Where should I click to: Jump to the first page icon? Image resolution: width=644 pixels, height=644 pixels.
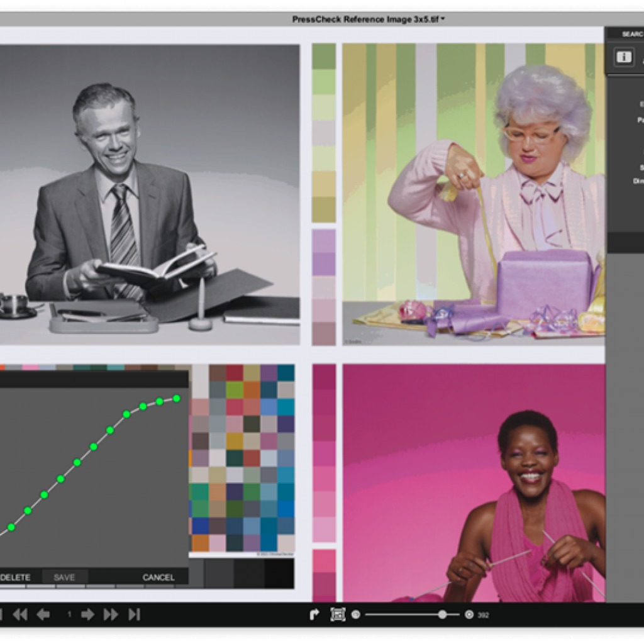(3, 614)
